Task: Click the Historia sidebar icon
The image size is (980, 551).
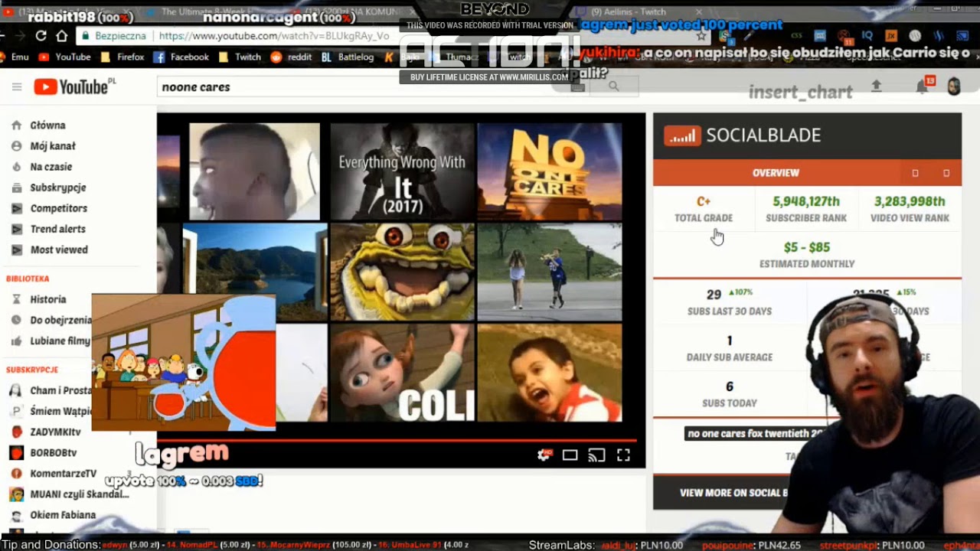Action: pos(16,300)
